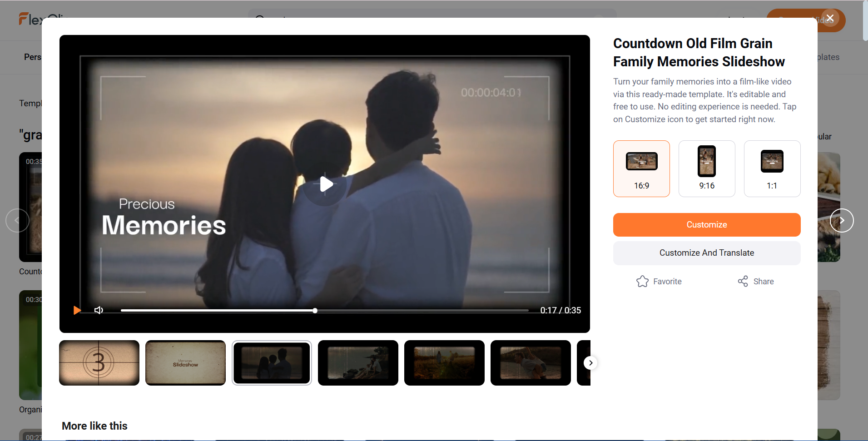The height and width of the screenshot is (441, 868).
Task: Select the countdown '3' scene thumbnail
Action: tap(99, 363)
